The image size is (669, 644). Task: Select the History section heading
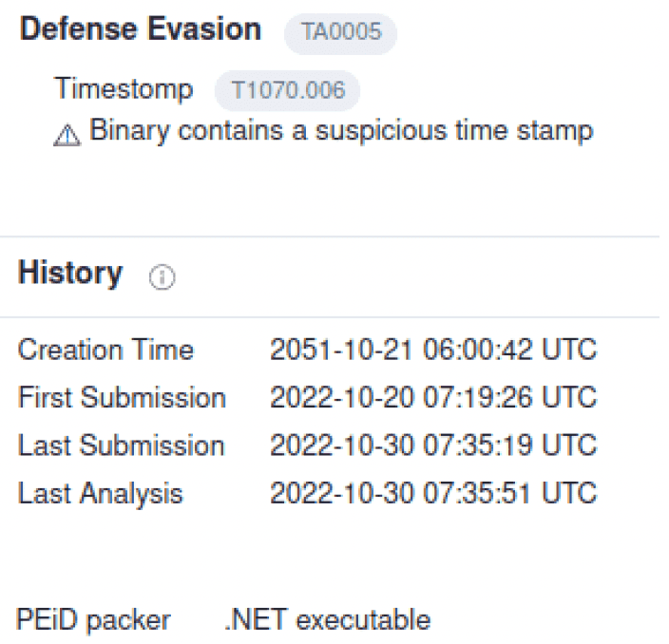(70, 275)
